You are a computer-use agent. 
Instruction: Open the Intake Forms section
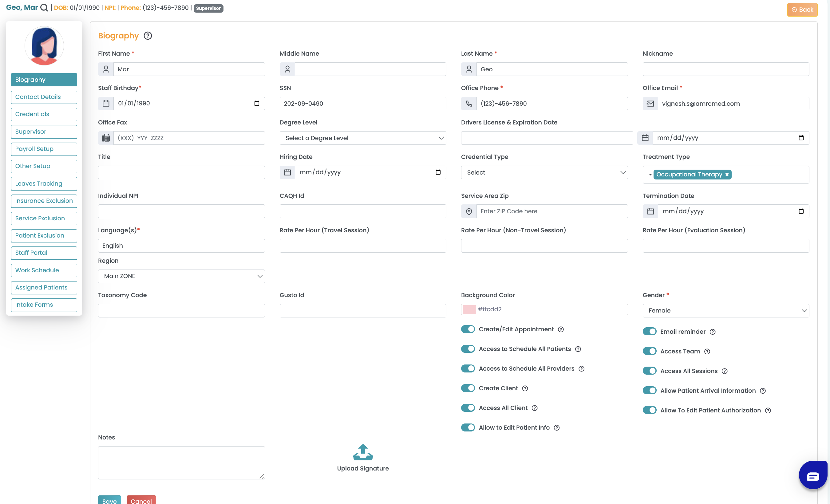pyautogui.click(x=44, y=305)
